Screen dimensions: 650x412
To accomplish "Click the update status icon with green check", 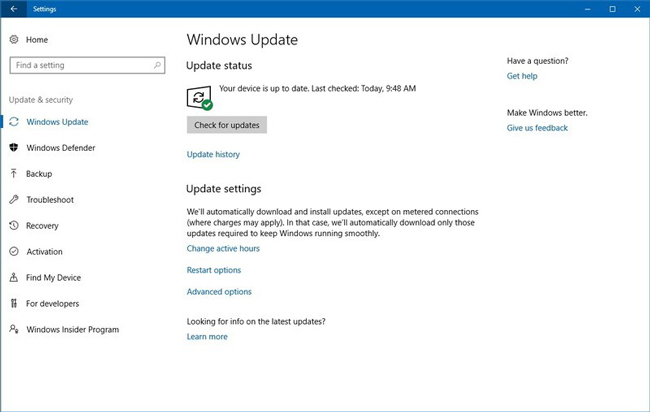I will [200, 98].
